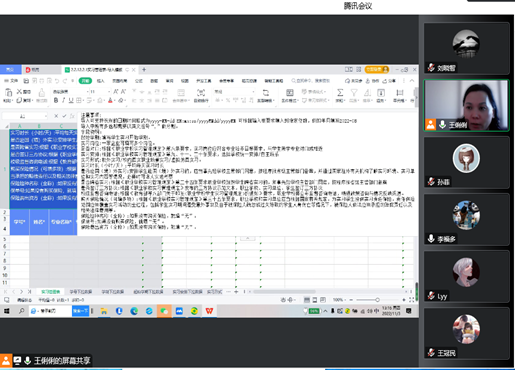Image resolution: width=515 pixels, height=370 pixels.
Task: Toggle Italic formatting
Action: pos(63,100)
